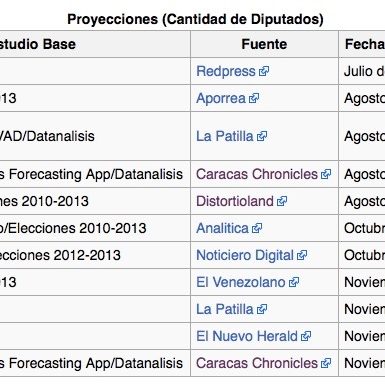The width and height of the screenshot is (385, 385).
Task: Open the Aporrea source link
Action: click(x=221, y=98)
